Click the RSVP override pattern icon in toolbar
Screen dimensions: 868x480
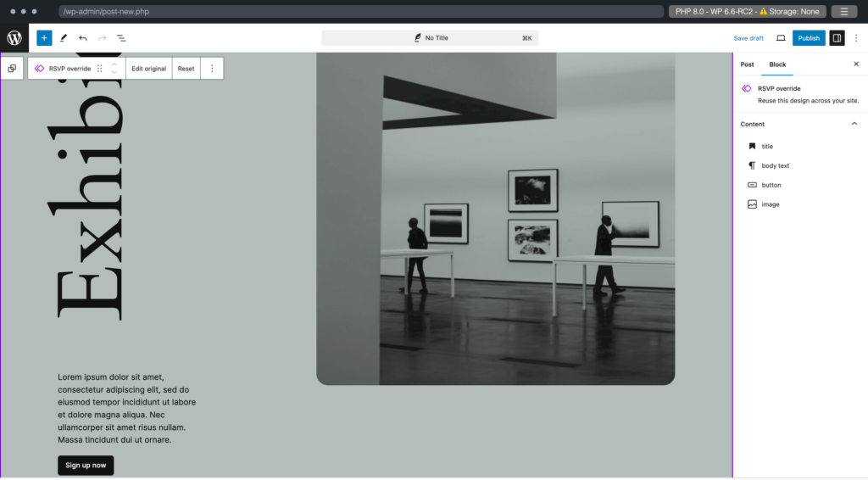(x=39, y=69)
